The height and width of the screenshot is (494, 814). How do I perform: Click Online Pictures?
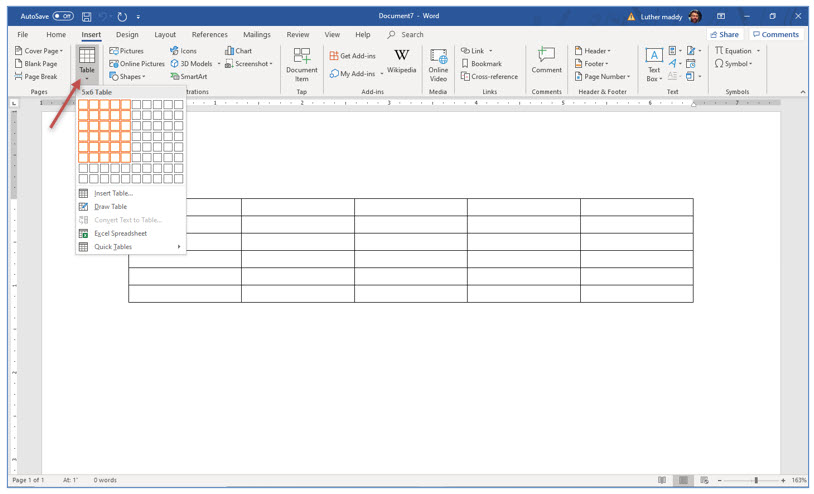137,63
